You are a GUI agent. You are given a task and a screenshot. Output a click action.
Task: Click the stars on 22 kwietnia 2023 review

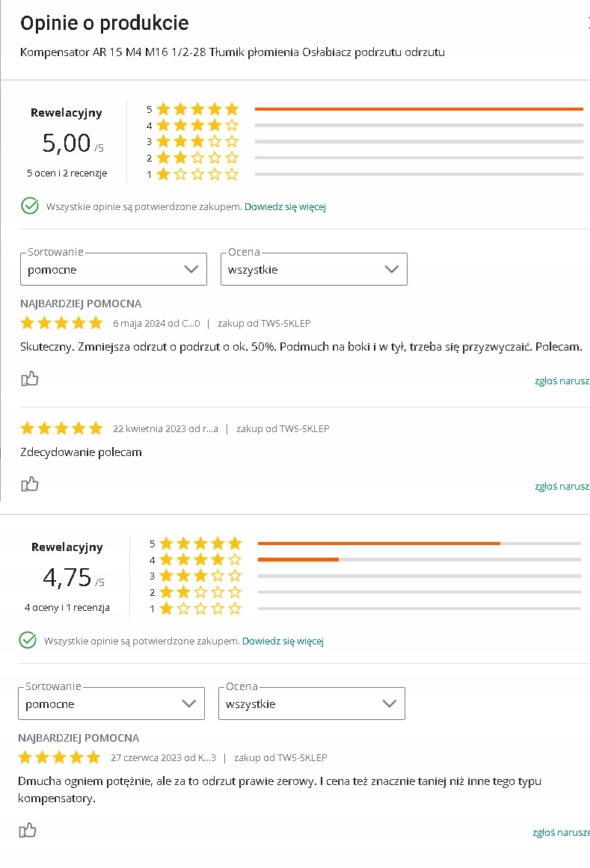point(61,428)
